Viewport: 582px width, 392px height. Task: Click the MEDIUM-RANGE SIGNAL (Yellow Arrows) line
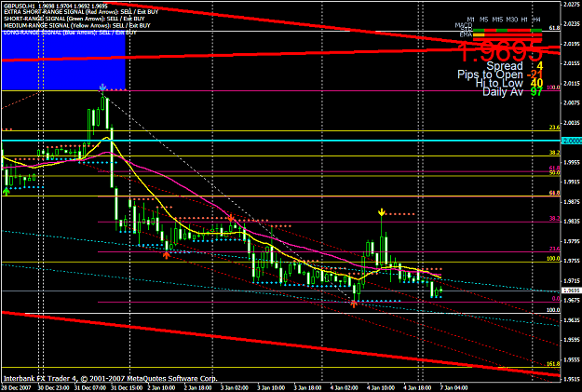pos(77,26)
